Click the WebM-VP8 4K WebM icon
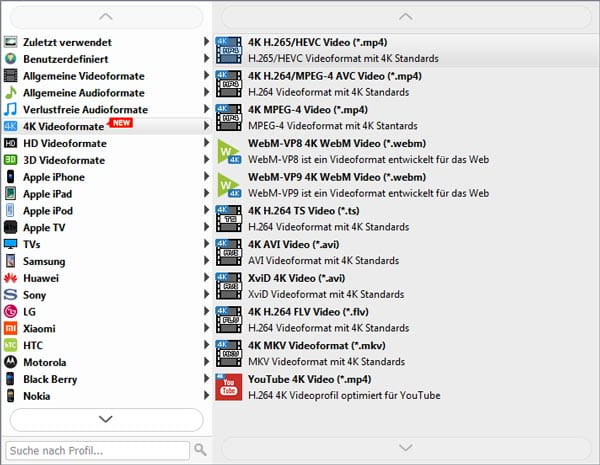600x465 pixels. pyautogui.click(x=230, y=150)
